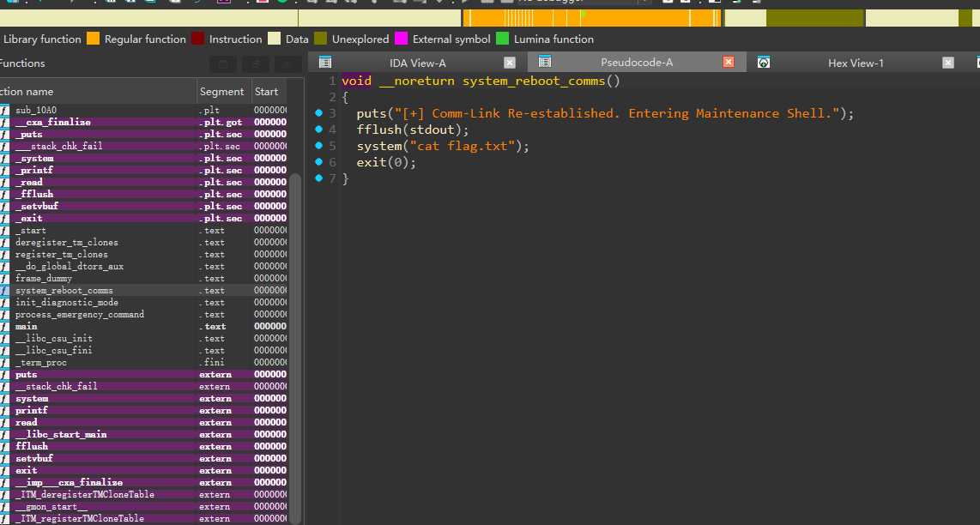
Task: Click the function icon beside _start
Action: 4,230
